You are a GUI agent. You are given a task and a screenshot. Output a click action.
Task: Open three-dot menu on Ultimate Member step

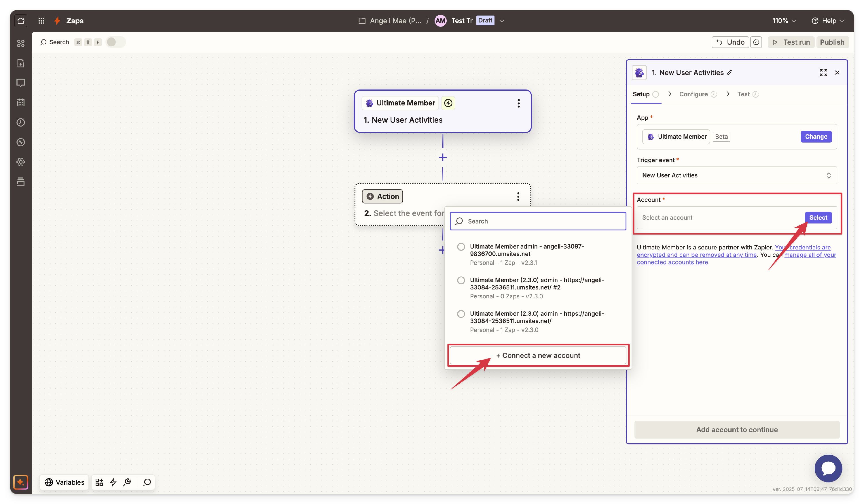click(x=518, y=103)
